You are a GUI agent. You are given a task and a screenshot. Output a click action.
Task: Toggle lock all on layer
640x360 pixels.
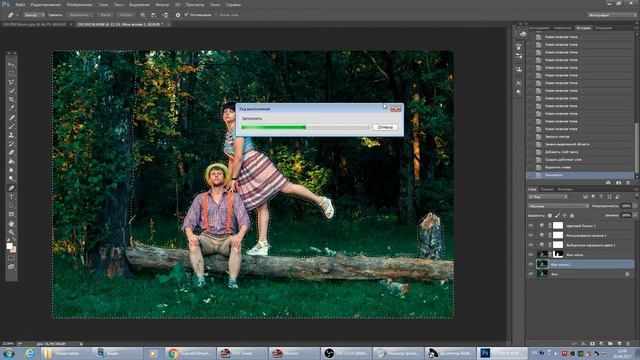coord(572,216)
